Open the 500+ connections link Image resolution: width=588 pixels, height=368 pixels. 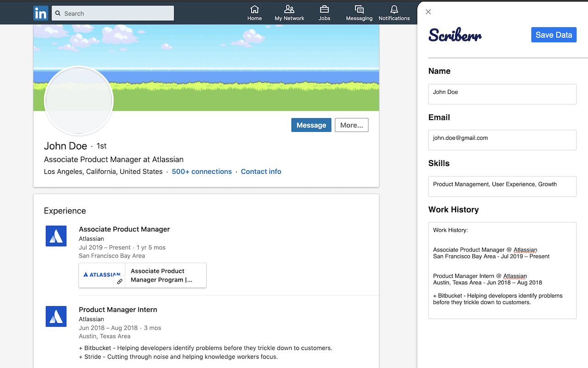pos(202,171)
